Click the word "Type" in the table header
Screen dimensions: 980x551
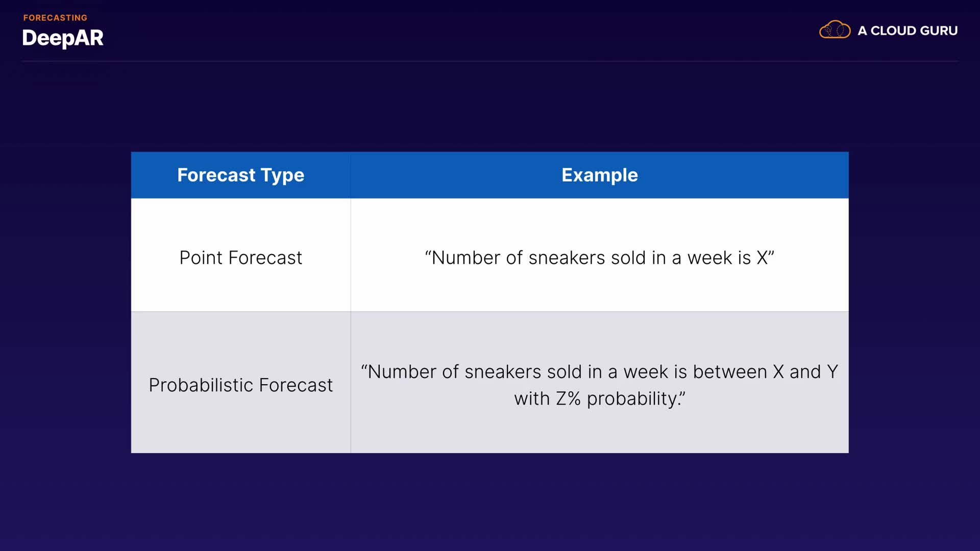[282, 175]
